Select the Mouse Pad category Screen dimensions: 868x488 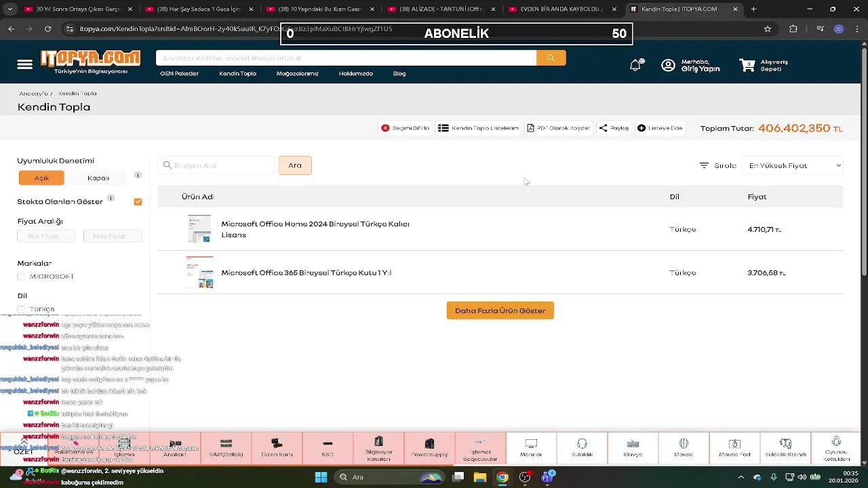[x=734, y=449]
